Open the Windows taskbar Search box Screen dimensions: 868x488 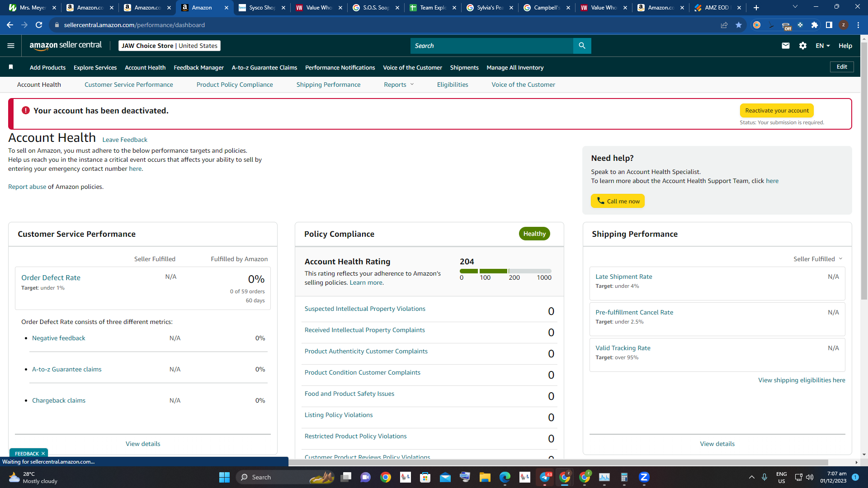285,477
